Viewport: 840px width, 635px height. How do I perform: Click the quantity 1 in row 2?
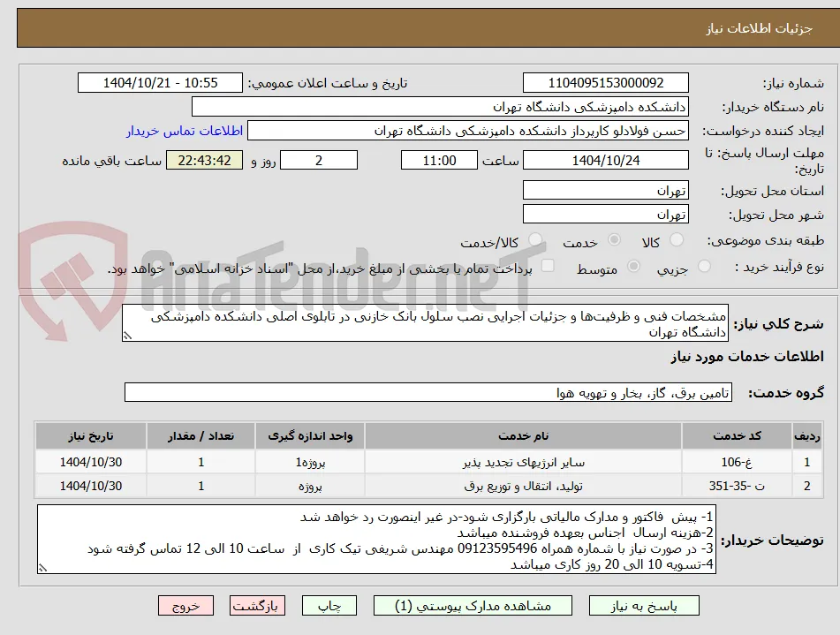point(201,486)
